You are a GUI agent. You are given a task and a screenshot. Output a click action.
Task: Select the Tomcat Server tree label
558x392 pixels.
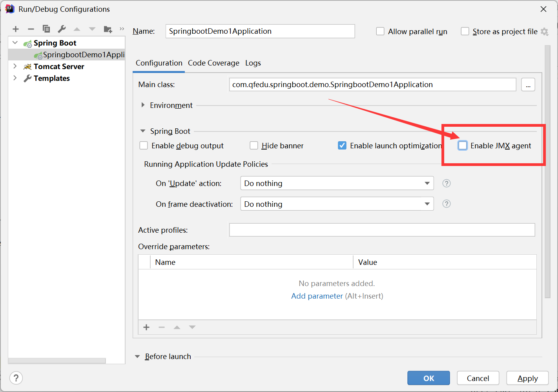[59, 66]
